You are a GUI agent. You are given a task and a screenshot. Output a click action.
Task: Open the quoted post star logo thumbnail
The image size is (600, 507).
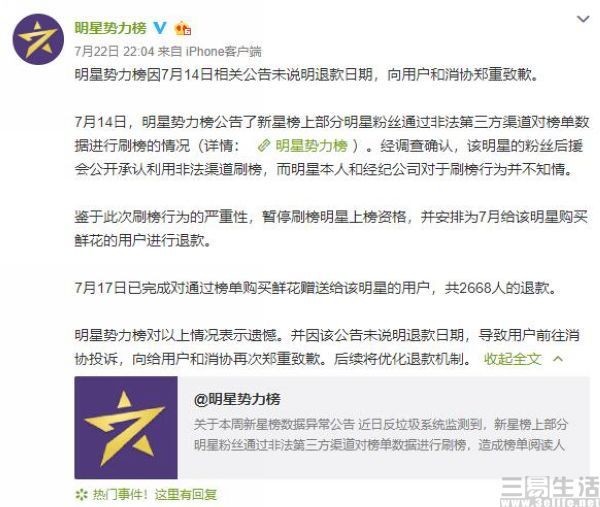(x=126, y=427)
